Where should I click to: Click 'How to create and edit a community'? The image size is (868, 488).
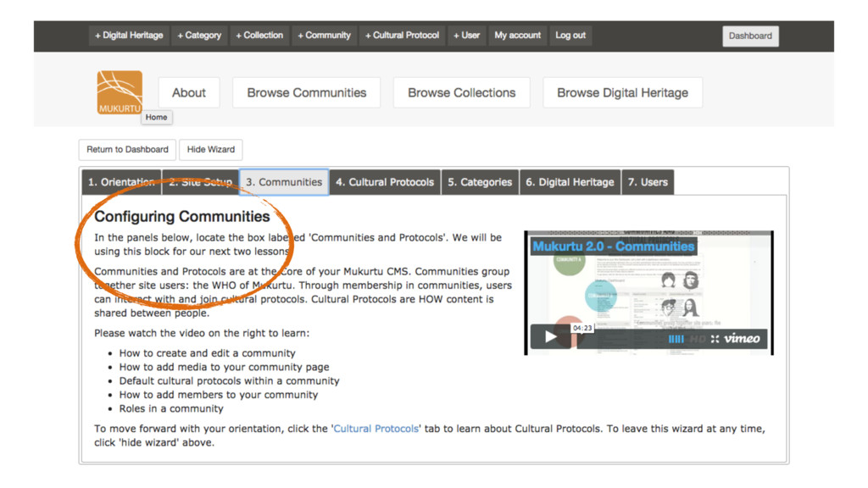(208, 353)
